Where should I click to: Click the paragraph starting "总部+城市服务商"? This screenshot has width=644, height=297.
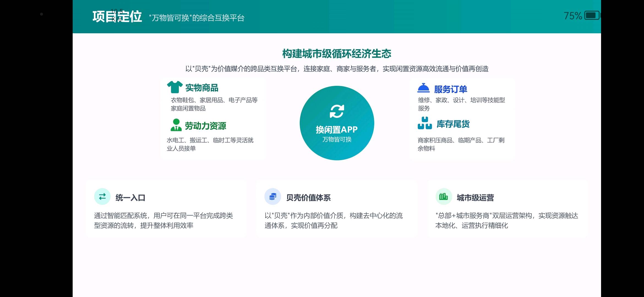pos(507,221)
